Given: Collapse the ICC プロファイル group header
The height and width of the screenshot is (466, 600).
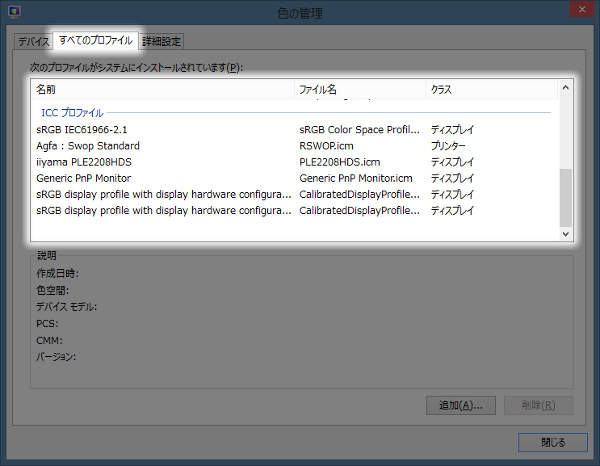Looking at the screenshot, I should point(72,113).
